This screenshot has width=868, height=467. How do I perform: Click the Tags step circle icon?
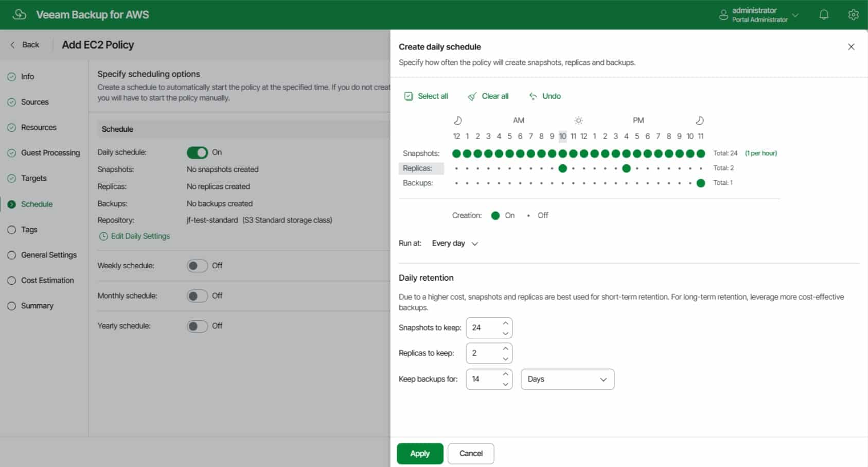(x=12, y=230)
